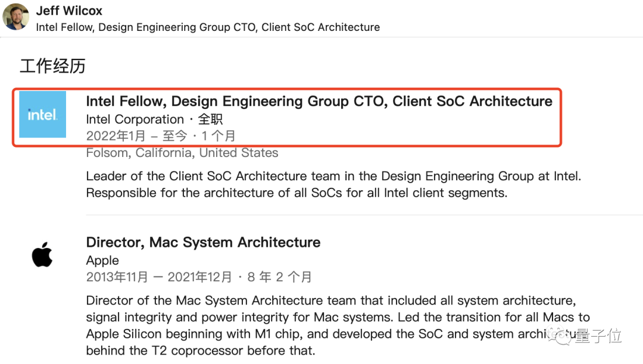Select the "Responsible for the architecture" description line

click(x=296, y=193)
